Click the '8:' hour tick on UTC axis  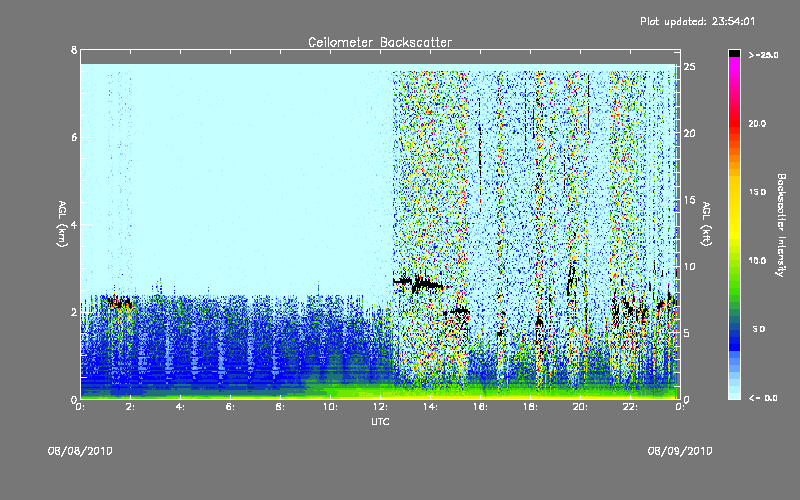click(280, 407)
